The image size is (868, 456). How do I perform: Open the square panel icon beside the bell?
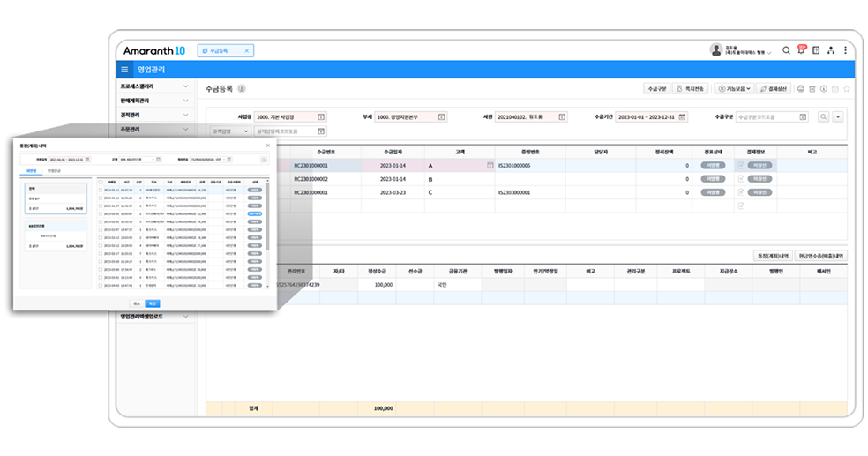point(816,50)
